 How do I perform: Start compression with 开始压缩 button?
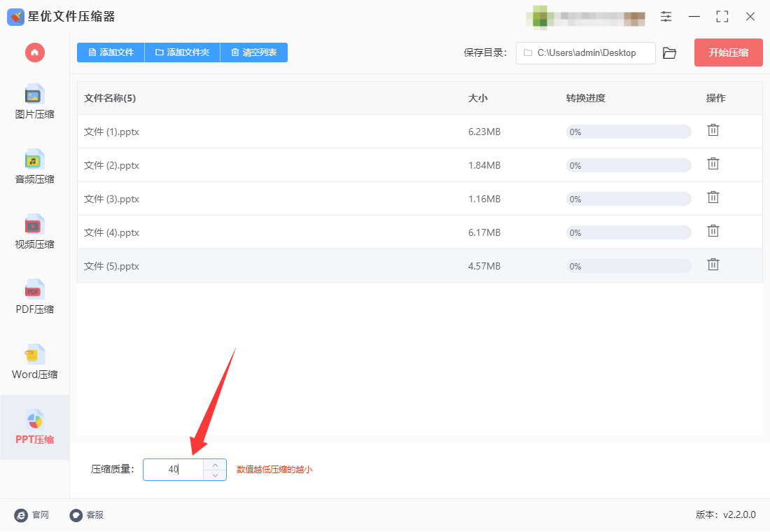point(728,52)
